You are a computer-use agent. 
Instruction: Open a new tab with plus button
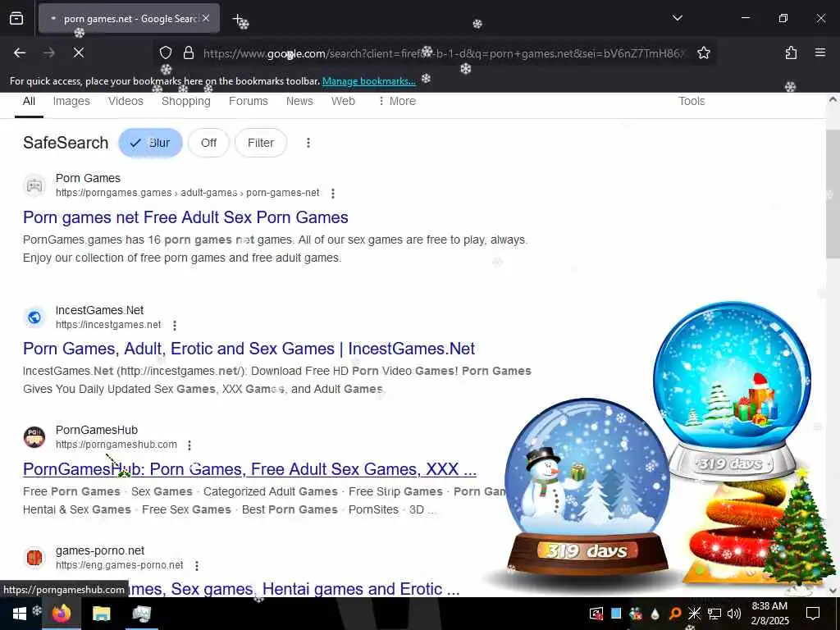click(x=238, y=19)
